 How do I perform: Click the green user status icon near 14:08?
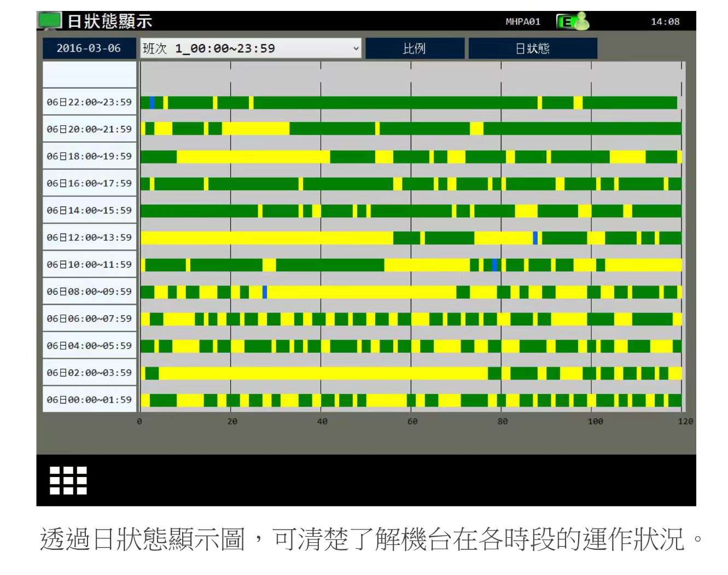[x=583, y=21]
